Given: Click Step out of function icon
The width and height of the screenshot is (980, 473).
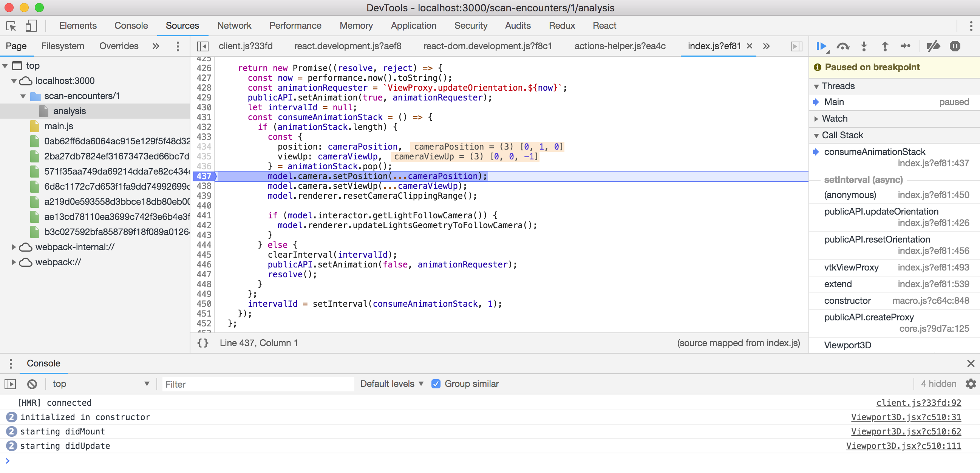Looking at the screenshot, I should point(884,46).
